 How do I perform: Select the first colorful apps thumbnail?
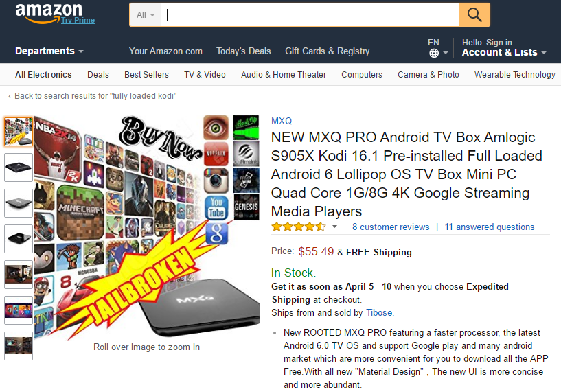point(19,132)
